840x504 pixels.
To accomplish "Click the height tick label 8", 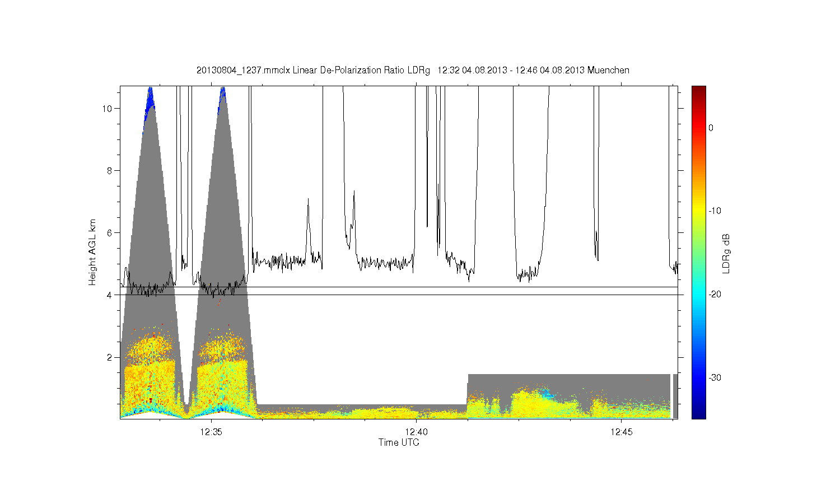I will [110, 170].
